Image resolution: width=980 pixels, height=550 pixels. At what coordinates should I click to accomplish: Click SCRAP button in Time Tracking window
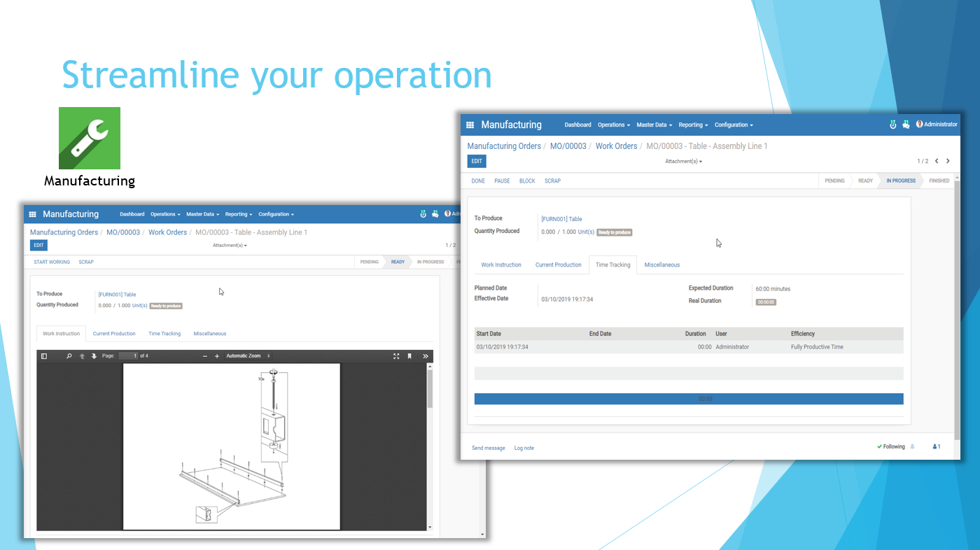(552, 181)
